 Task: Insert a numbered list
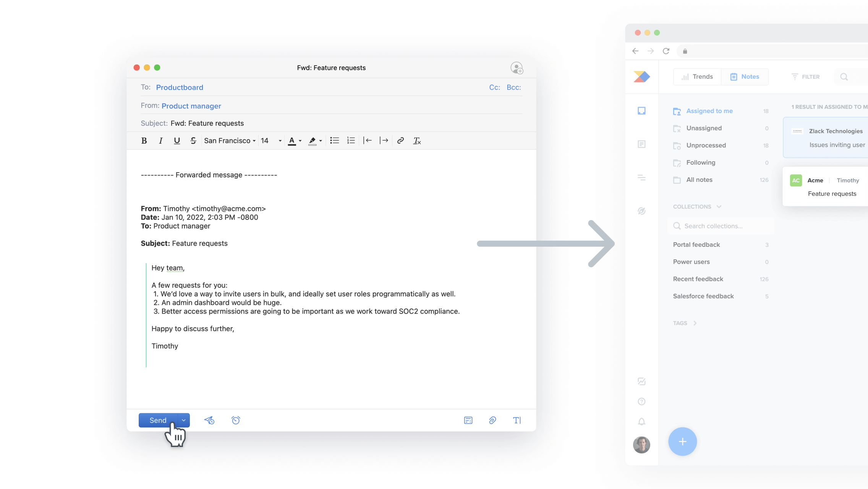pyautogui.click(x=351, y=141)
